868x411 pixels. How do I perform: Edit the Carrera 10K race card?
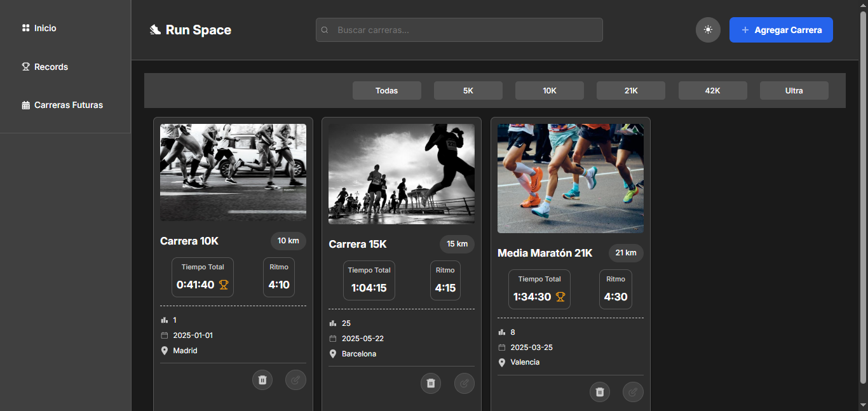coord(295,380)
